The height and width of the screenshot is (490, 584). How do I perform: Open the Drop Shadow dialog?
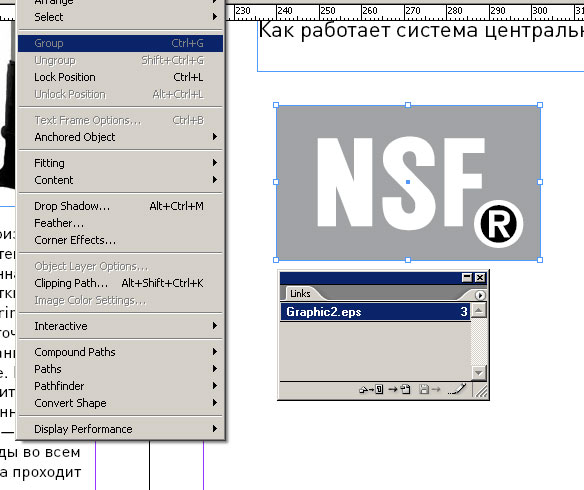point(120,206)
